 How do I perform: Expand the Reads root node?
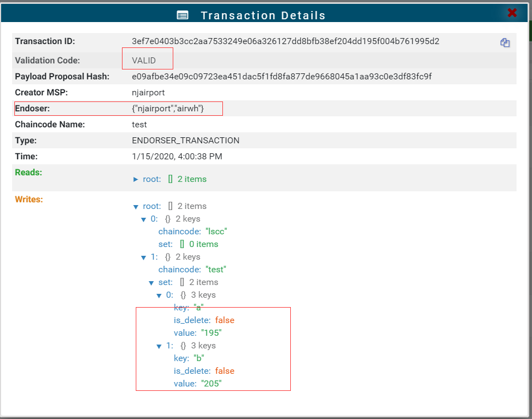[136, 179]
